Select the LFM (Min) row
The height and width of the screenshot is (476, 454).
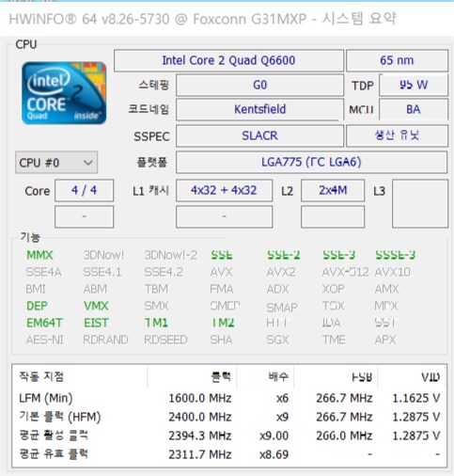[x=229, y=398]
